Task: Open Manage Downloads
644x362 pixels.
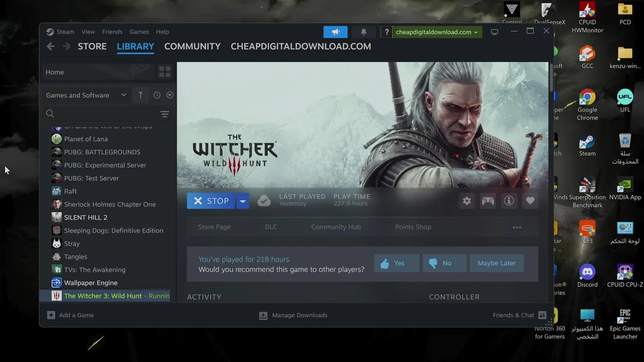Action: 293,315
